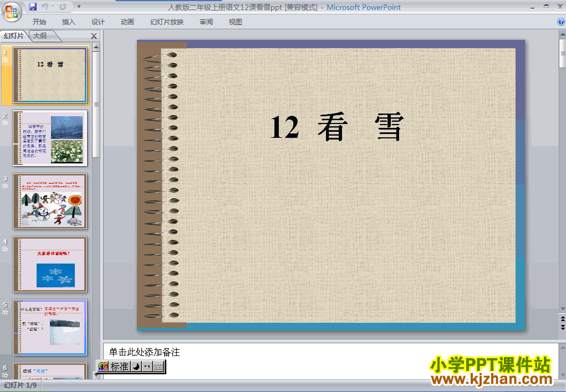The width and height of the screenshot is (566, 392).
Task: Click the main editor scroll-up arrow
Action: 562,35
